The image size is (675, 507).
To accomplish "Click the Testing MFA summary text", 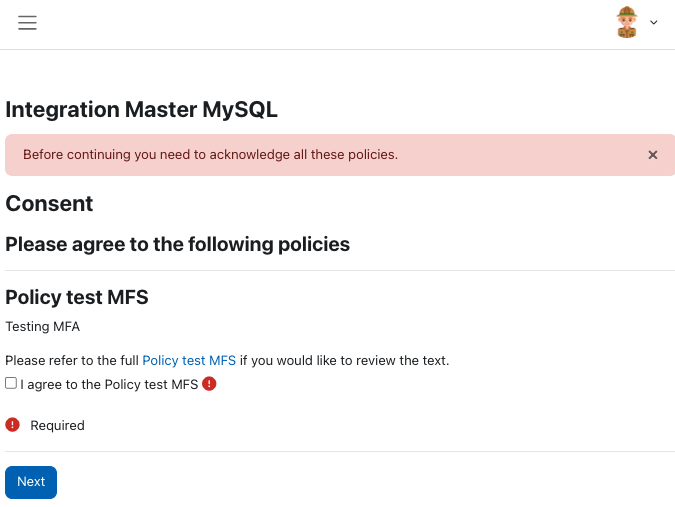I will coord(43,327).
